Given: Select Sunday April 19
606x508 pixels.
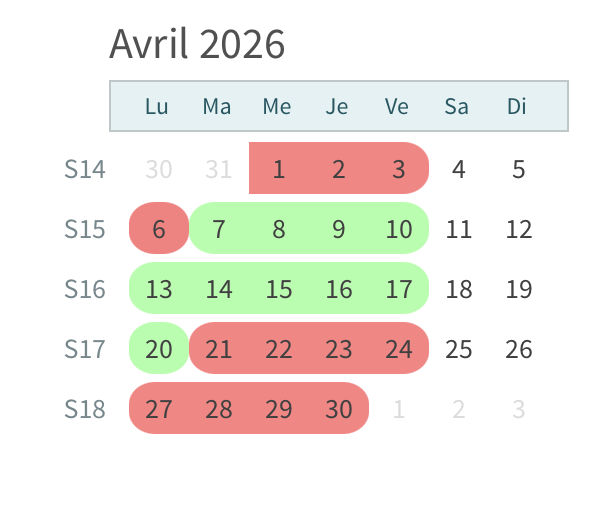Looking at the screenshot, I should pos(519,289).
